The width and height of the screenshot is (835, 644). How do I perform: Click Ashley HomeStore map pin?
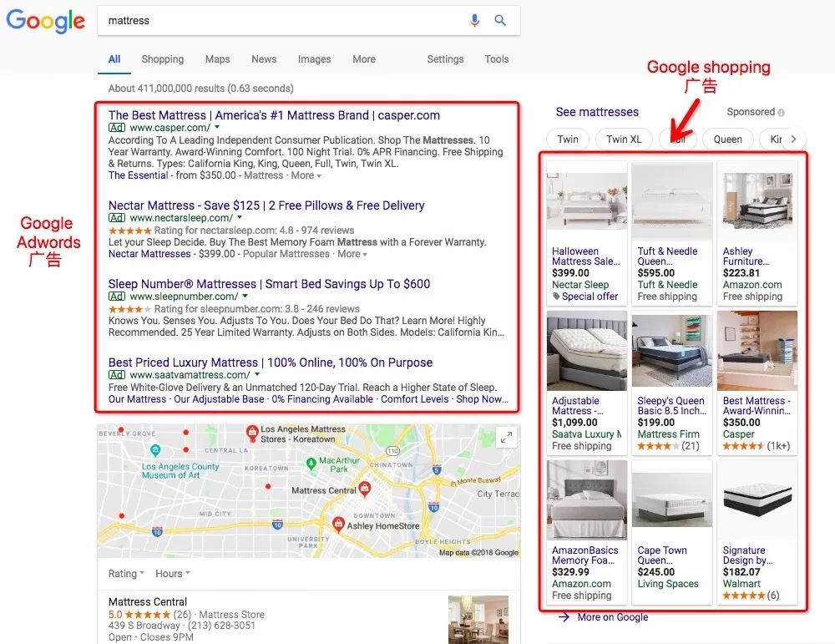pos(338,524)
